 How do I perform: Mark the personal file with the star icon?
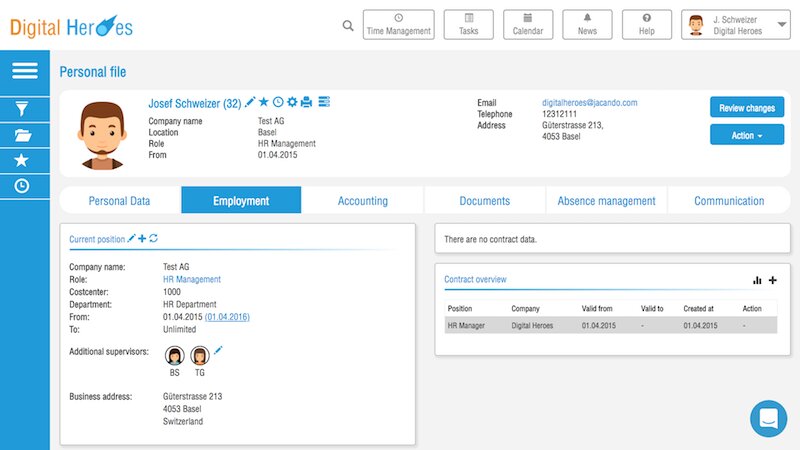264,102
